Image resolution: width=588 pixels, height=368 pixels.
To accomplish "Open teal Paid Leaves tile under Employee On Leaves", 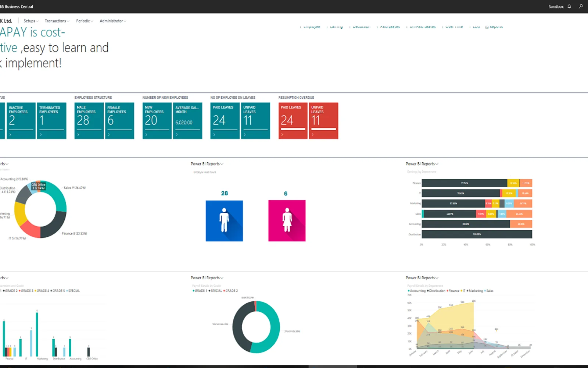I will click(x=225, y=121).
